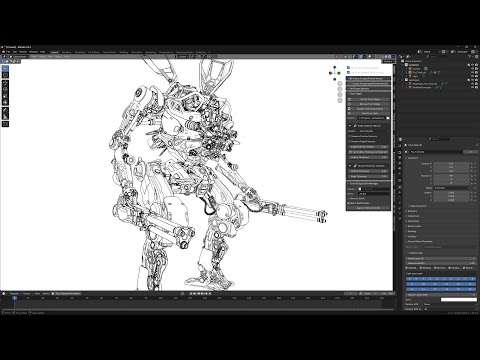Open Output properties tab

coord(400,158)
